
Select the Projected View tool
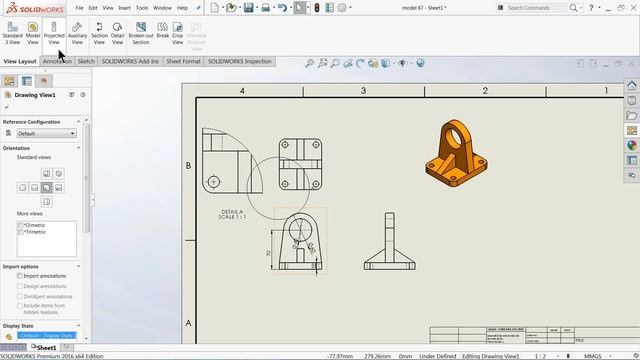click(54, 33)
